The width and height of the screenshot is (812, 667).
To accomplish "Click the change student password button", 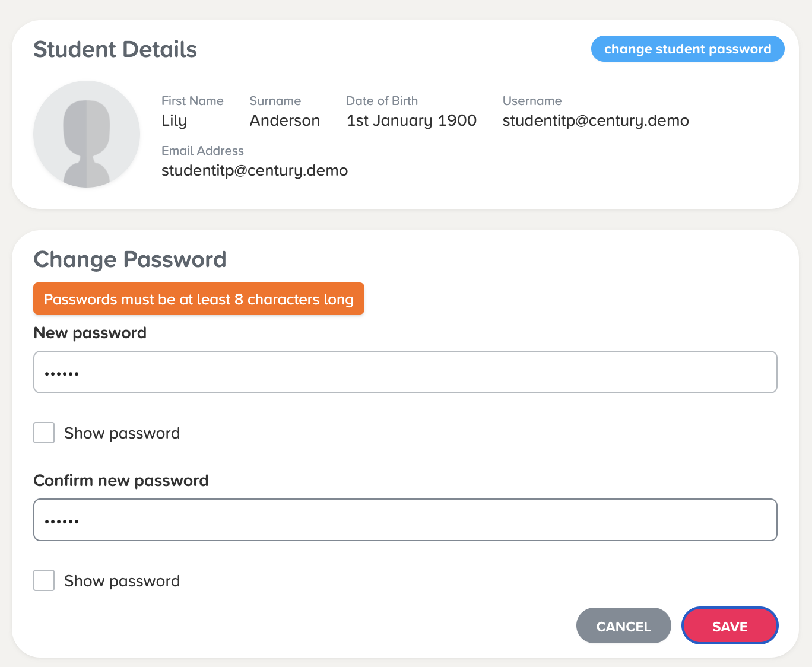I will tap(687, 49).
